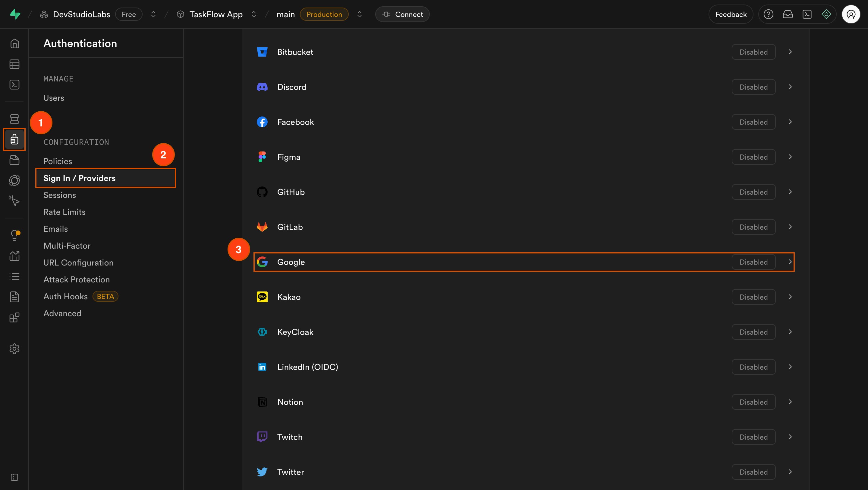Click the Feedback button
868x490 pixels.
click(x=730, y=14)
